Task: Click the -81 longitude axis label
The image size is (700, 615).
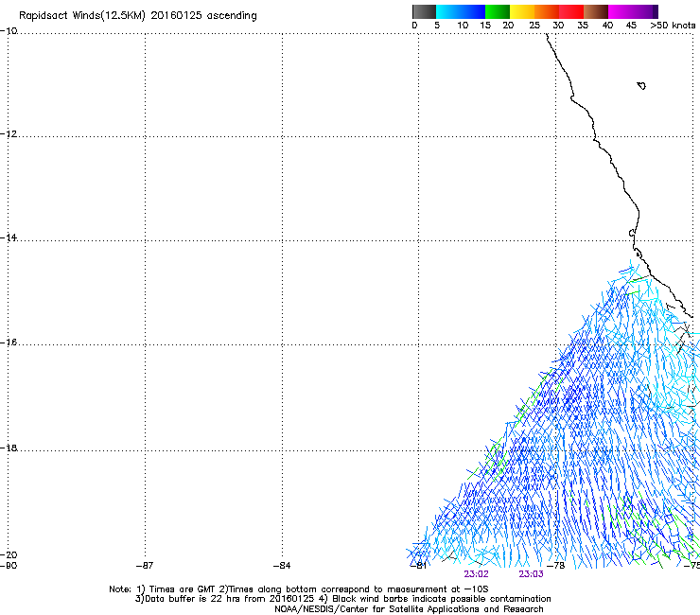Action: [418, 566]
